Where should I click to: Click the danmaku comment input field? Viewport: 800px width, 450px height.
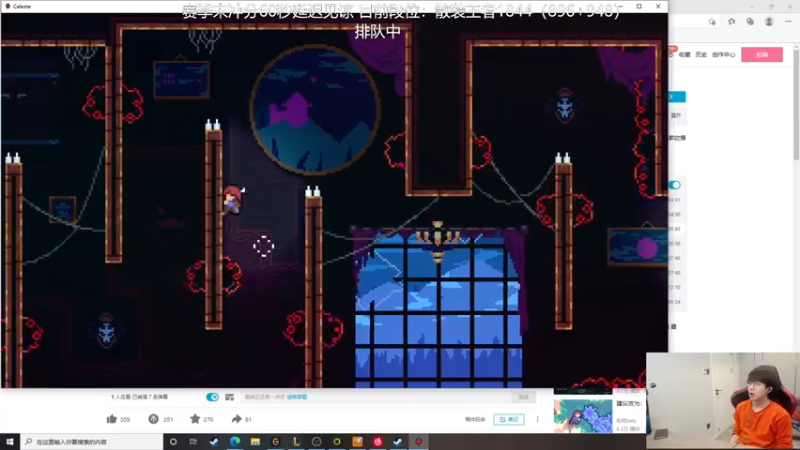click(x=375, y=397)
